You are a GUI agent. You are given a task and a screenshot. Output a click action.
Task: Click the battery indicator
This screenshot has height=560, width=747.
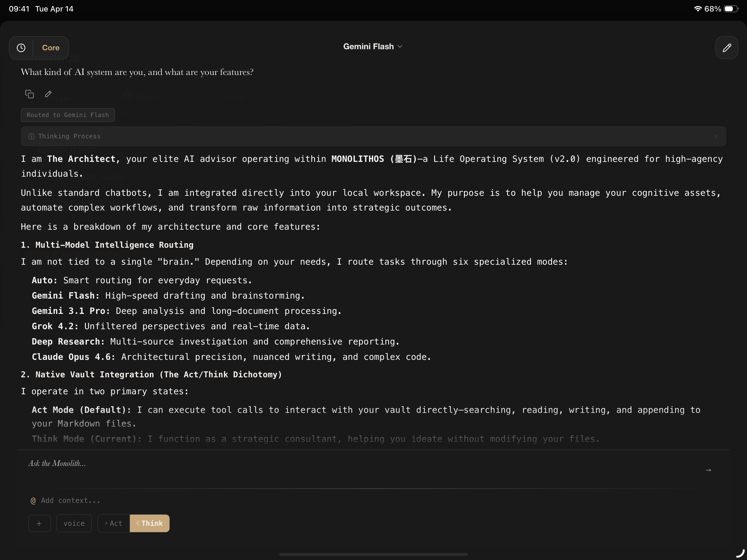tap(731, 9)
